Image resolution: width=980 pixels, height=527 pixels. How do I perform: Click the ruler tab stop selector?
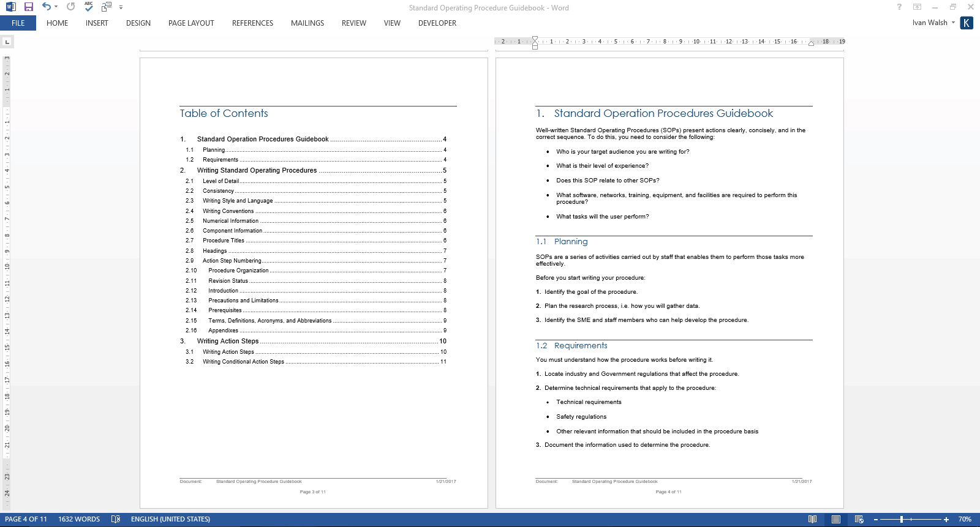[7, 42]
